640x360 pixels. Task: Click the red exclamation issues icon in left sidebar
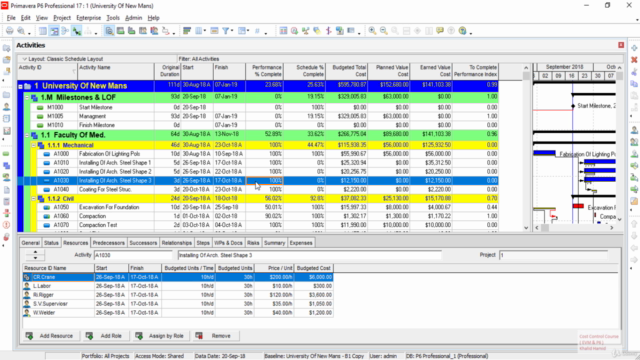pyautogui.click(x=7, y=225)
